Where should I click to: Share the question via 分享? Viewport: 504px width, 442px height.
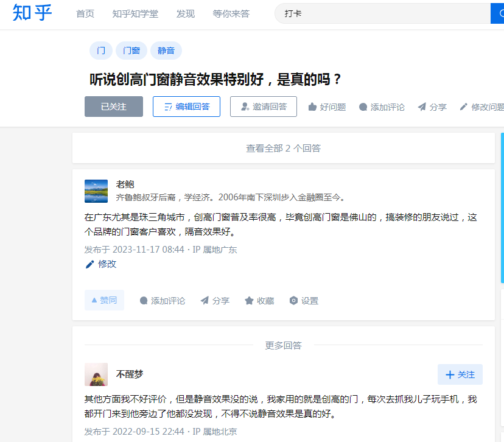[x=432, y=107]
